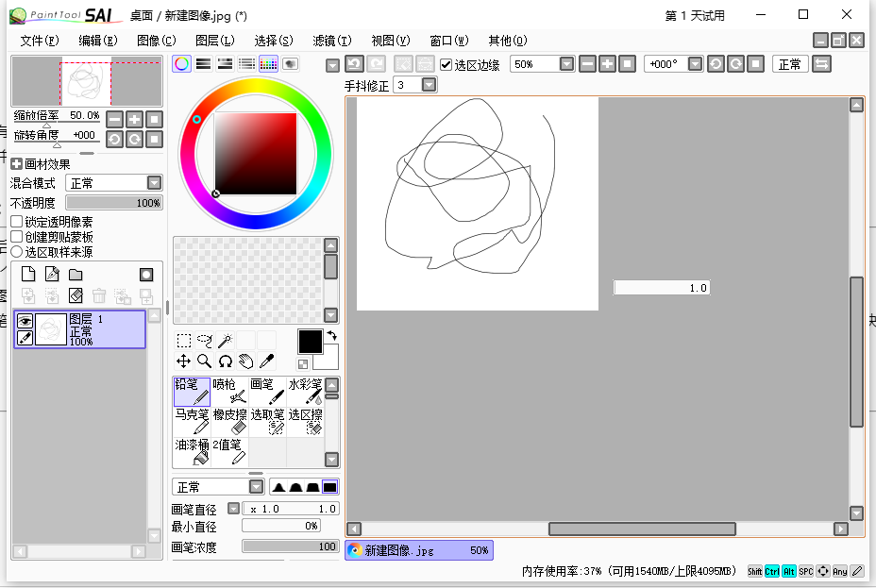Hide 图层 1 with eye icon
Image resolution: width=876 pixels, height=588 pixels.
click(25, 321)
